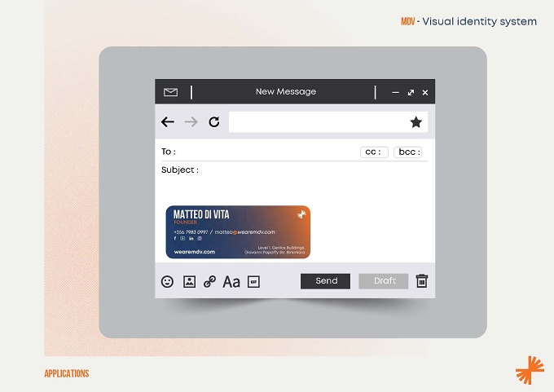This screenshot has height=392, width=554.
Task: Insert an emoji with the smiley icon
Action: (x=168, y=282)
